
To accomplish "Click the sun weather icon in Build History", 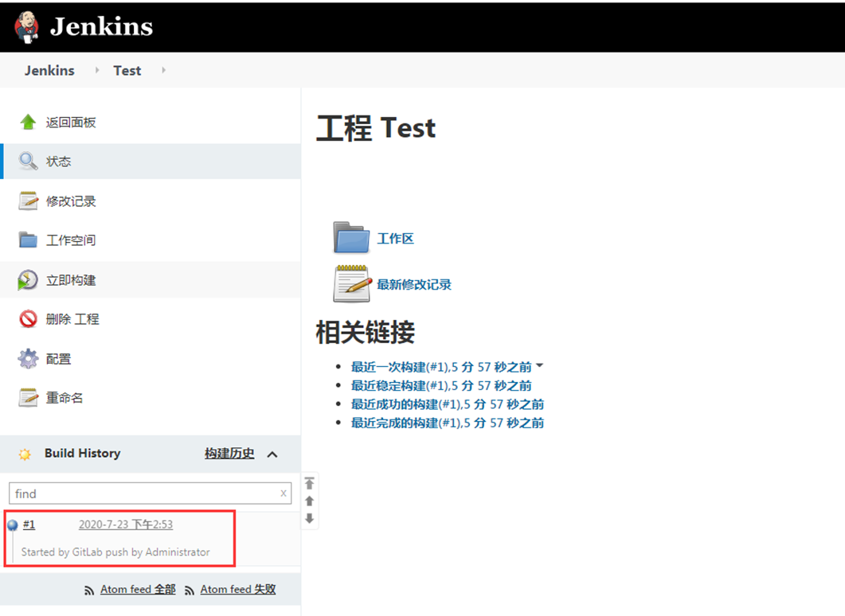I will point(25,454).
